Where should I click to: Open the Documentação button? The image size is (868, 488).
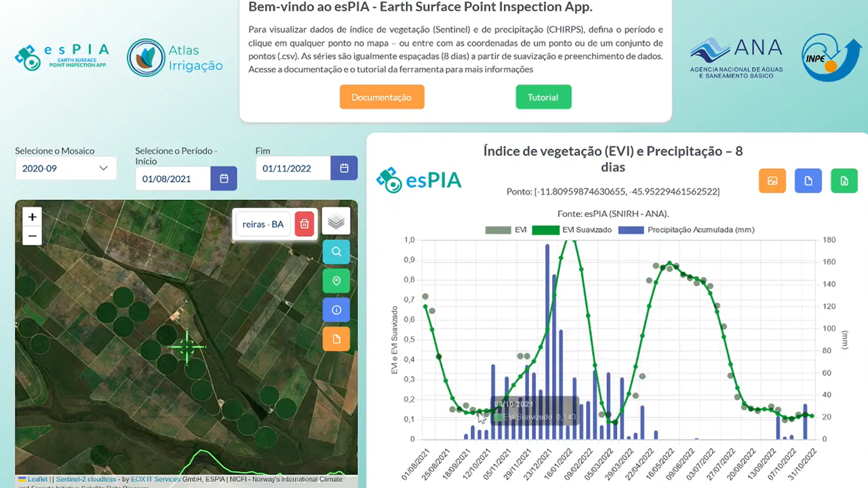click(x=382, y=97)
